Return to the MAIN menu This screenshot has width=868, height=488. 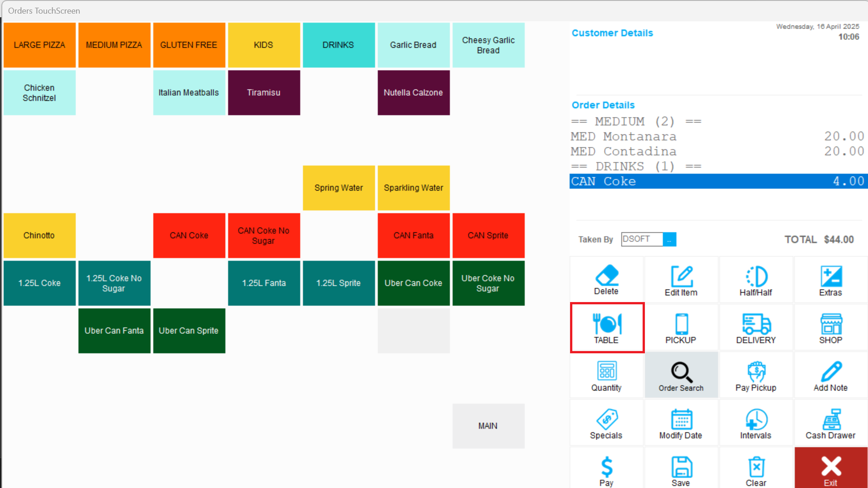click(x=488, y=426)
